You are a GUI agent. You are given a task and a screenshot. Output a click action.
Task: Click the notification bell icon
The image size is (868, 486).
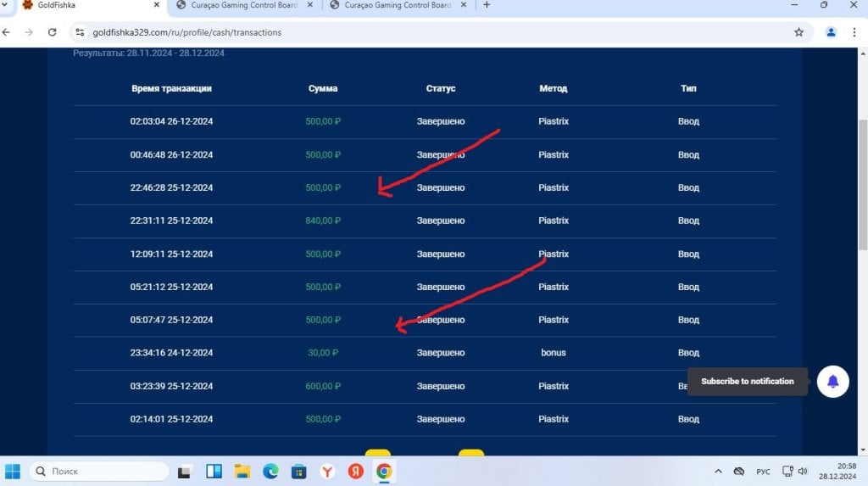(832, 382)
